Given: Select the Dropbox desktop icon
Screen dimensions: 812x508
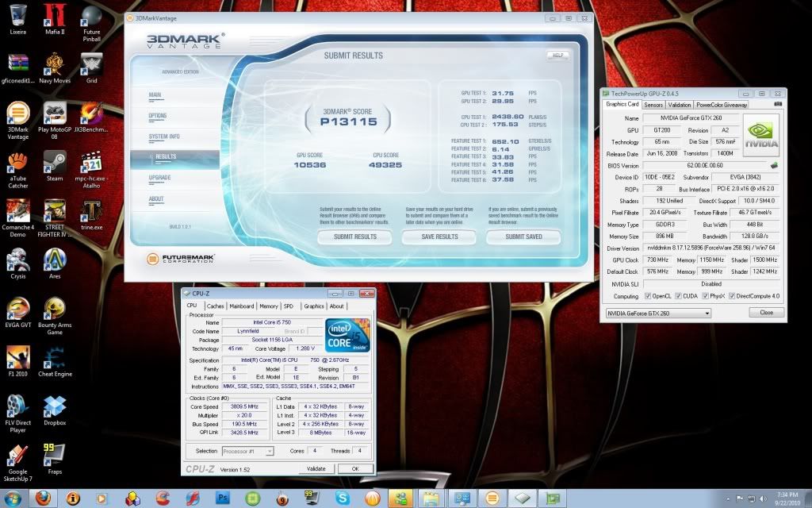Looking at the screenshot, I should point(55,410).
